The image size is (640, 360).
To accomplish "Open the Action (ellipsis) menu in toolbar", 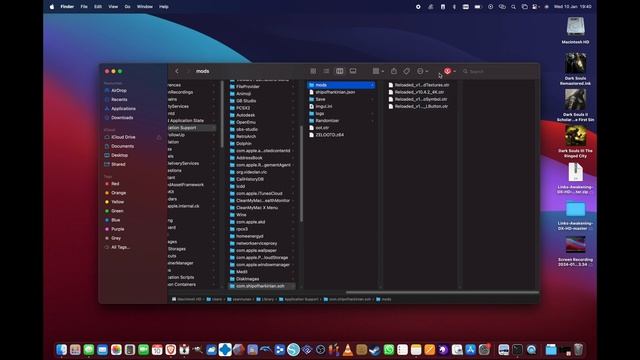I will click(422, 71).
